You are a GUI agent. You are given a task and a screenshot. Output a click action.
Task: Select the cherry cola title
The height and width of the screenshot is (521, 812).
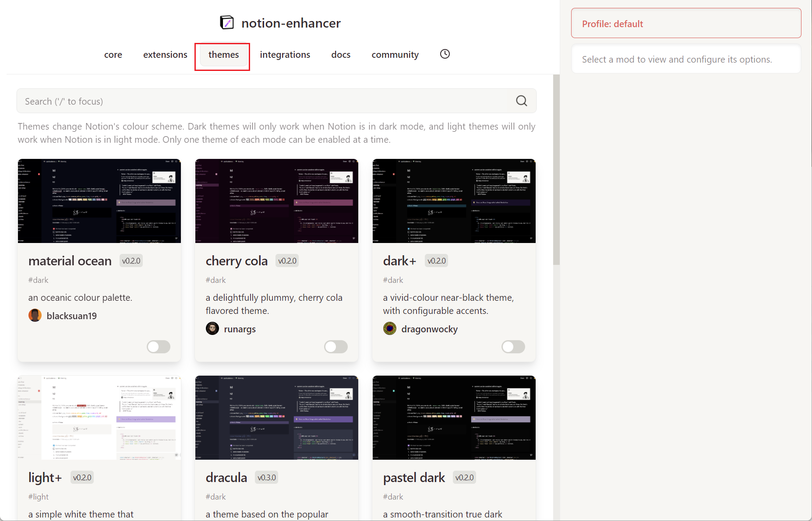point(237,261)
